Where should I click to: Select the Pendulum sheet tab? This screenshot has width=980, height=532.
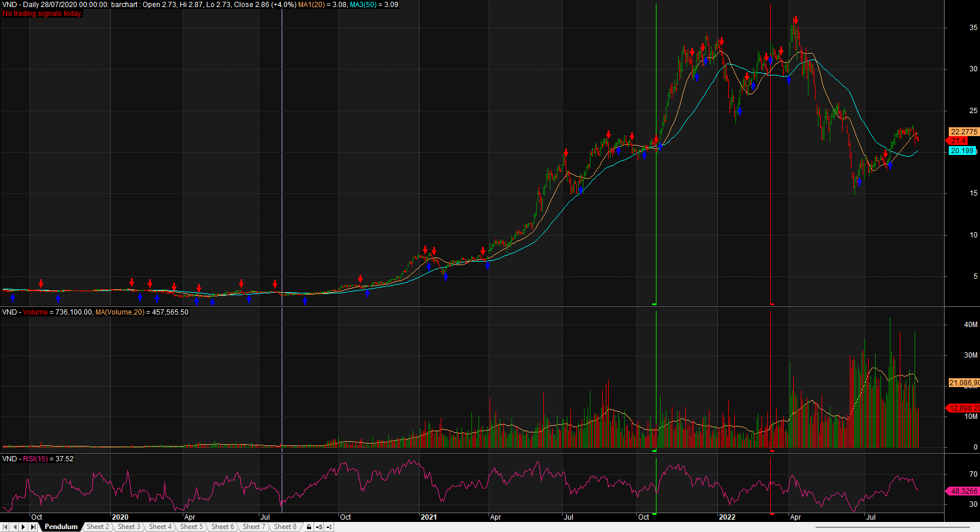click(61, 527)
